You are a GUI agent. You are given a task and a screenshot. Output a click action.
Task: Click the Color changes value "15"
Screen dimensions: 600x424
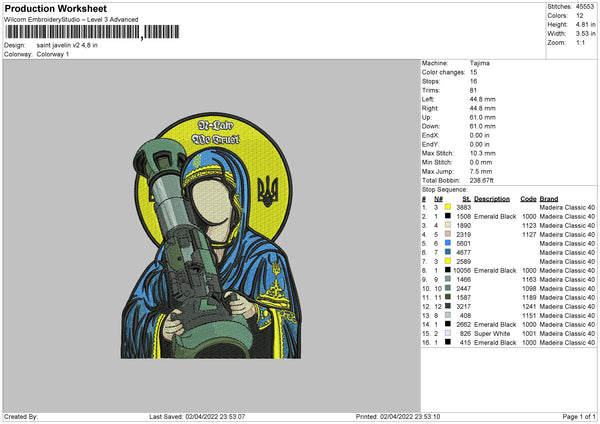click(x=473, y=72)
